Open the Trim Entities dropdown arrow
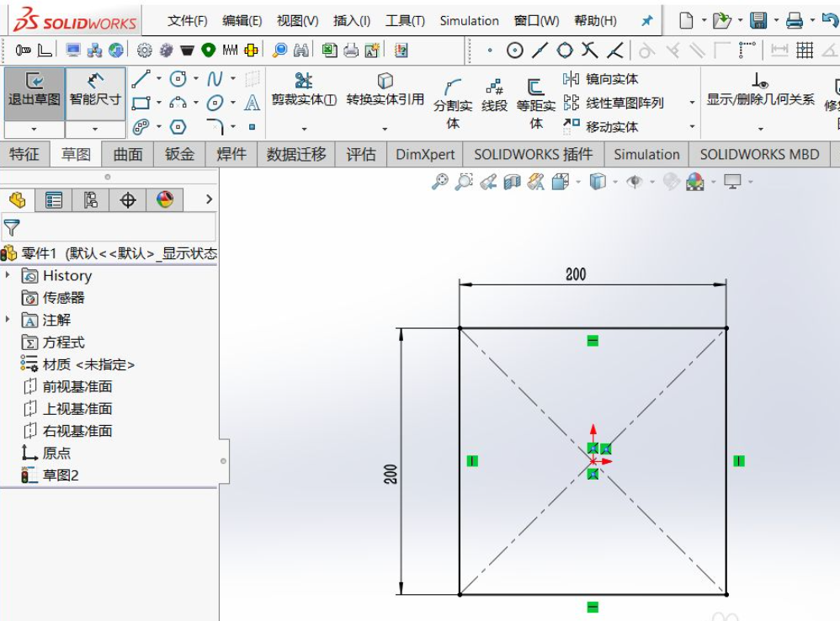The height and width of the screenshot is (621, 840). click(x=305, y=129)
